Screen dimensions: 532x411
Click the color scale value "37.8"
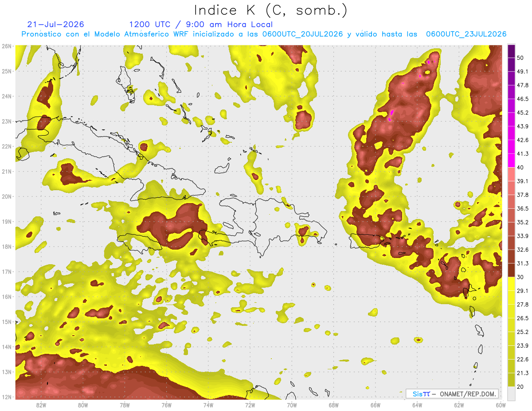point(523,195)
